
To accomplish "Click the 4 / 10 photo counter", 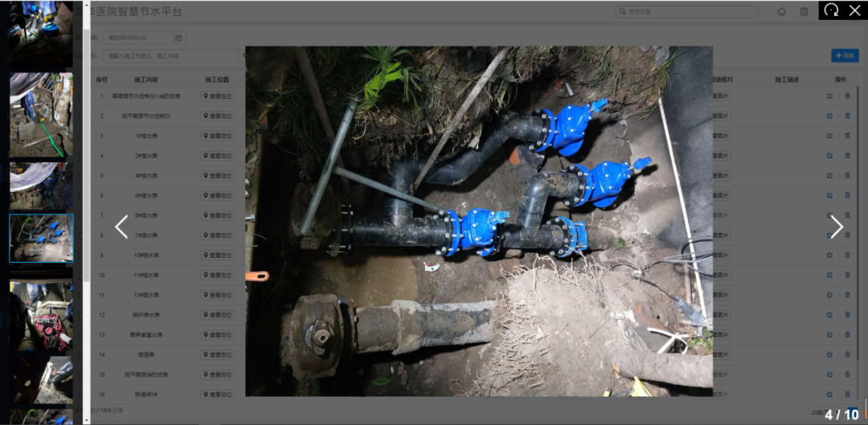I will 841,415.
